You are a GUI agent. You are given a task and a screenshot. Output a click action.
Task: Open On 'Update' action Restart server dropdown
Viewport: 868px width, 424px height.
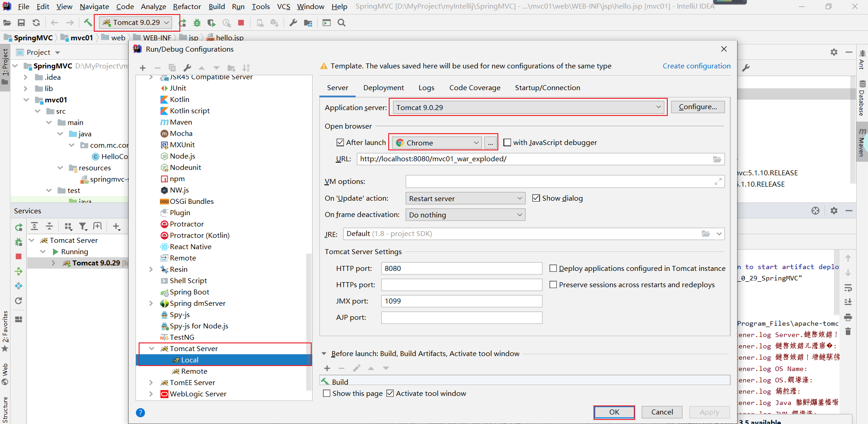pos(465,198)
